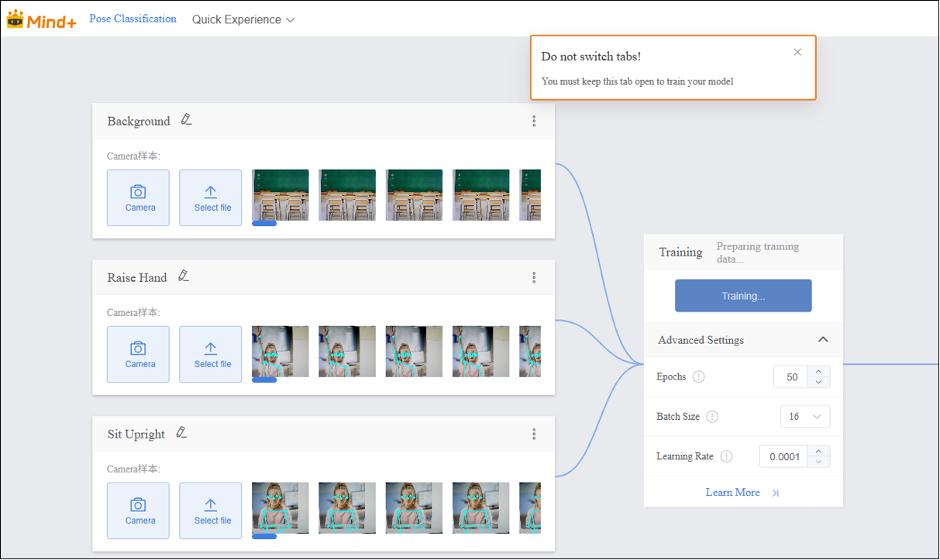Click Select file in Raise Hand class

point(211,355)
